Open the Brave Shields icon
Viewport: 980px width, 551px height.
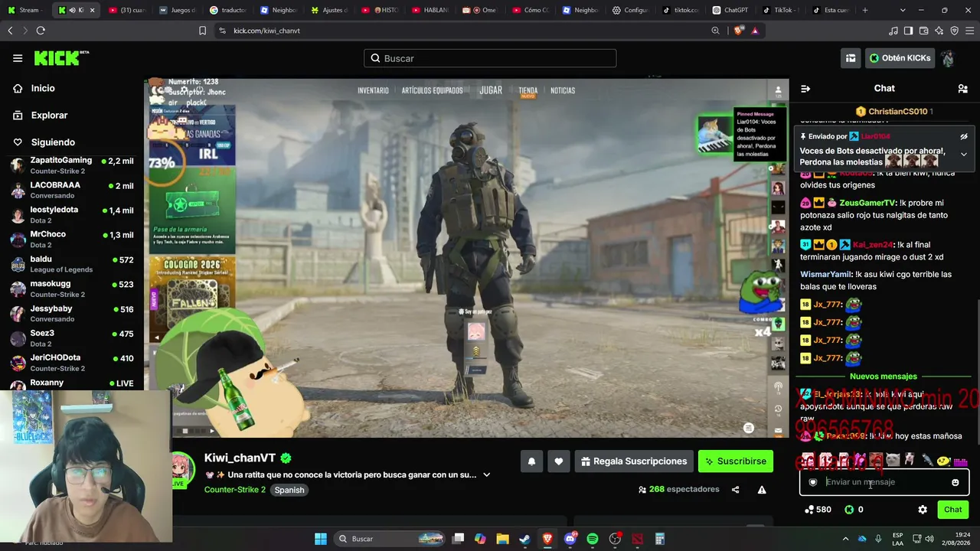coord(738,31)
